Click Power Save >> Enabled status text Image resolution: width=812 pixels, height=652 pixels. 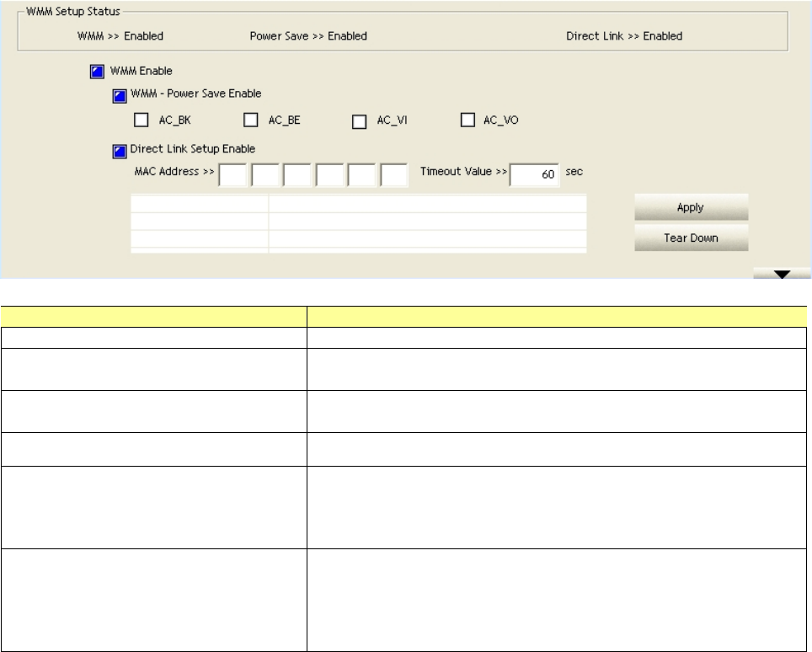(x=308, y=36)
